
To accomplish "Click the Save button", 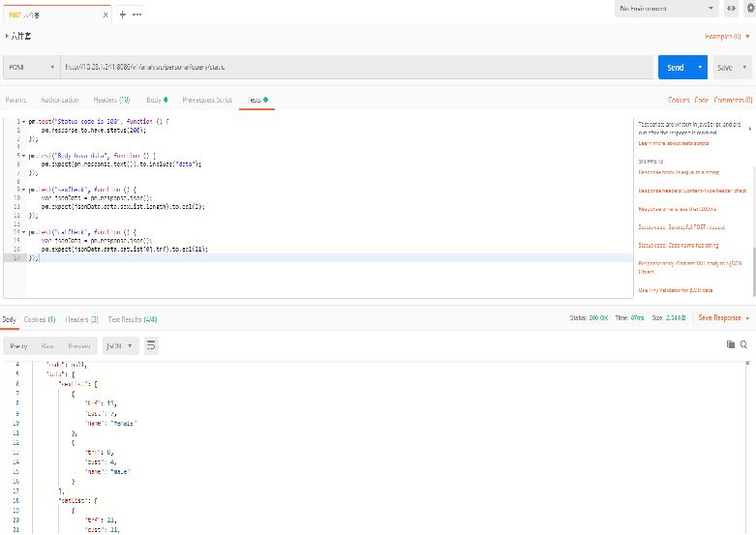I will click(725, 68).
